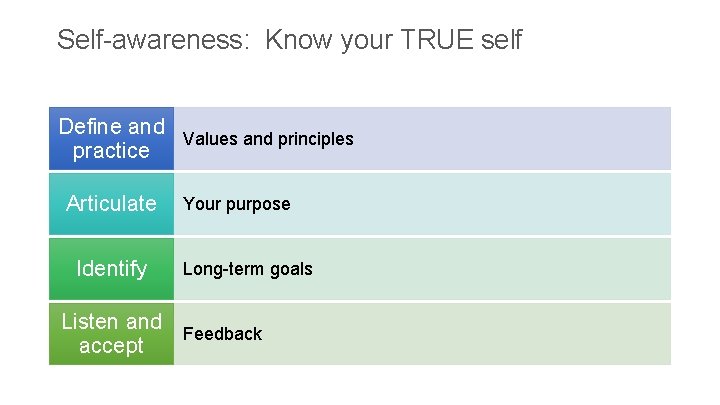Click the final word "self" in the title

[x=502, y=40]
